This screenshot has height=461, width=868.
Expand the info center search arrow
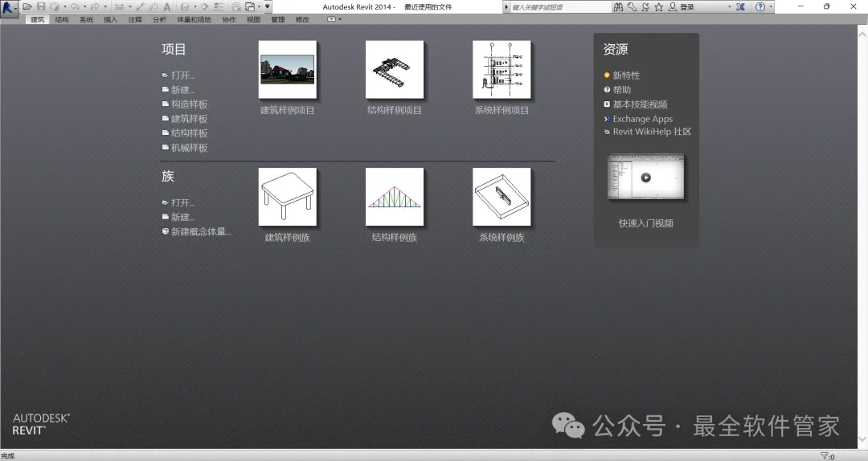pos(506,6)
